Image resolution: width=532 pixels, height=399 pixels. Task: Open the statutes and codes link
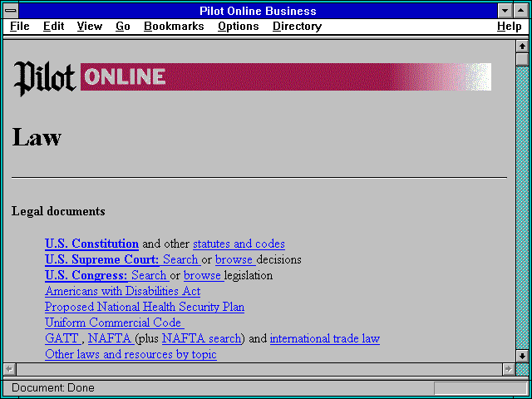coord(239,244)
